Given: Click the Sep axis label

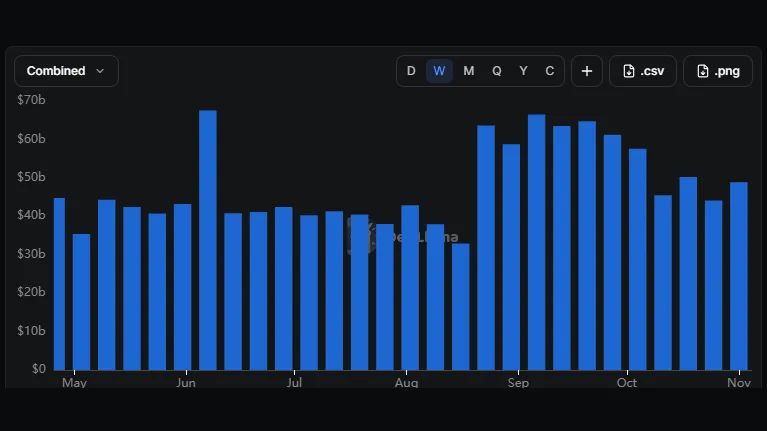Looking at the screenshot, I should (x=519, y=383).
